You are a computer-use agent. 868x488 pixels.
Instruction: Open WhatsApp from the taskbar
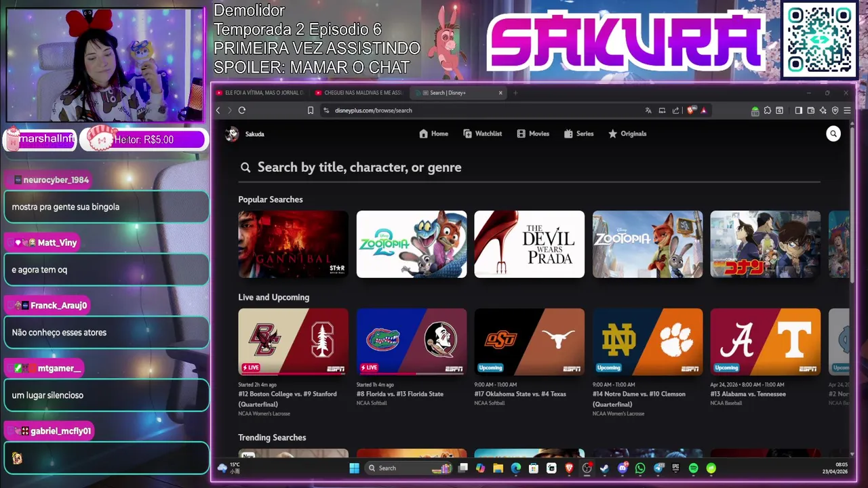(640, 468)
